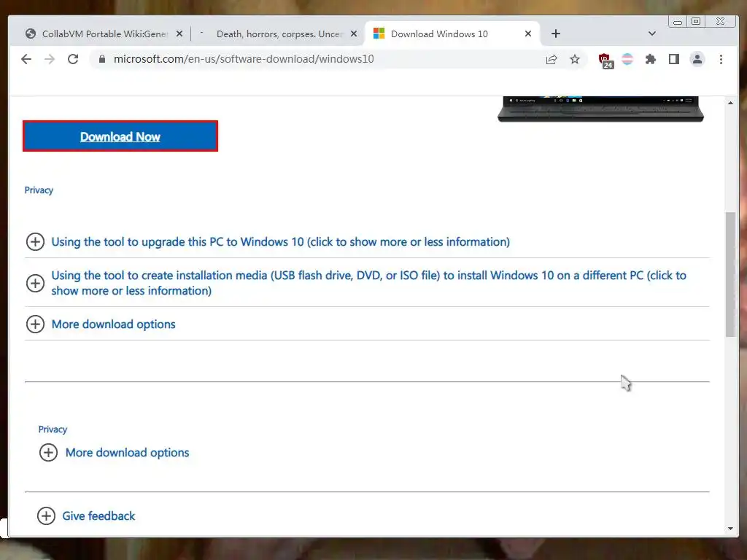Expand Using the tool to create installation media
Image resolution: width=747 pixels, height=560 pixels.
(368, 283)
